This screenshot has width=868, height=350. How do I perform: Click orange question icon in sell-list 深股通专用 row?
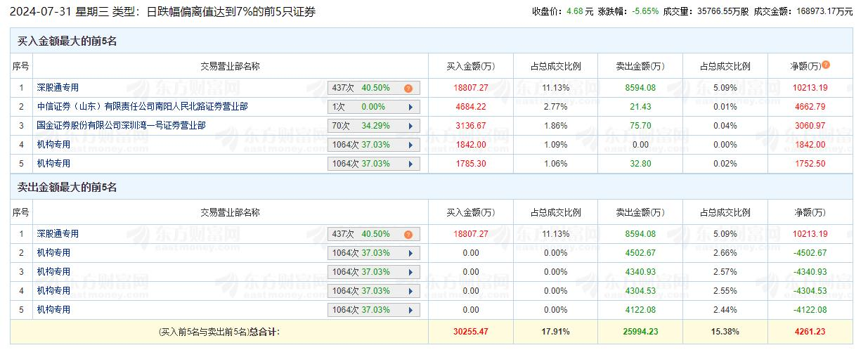pos(408,235)
